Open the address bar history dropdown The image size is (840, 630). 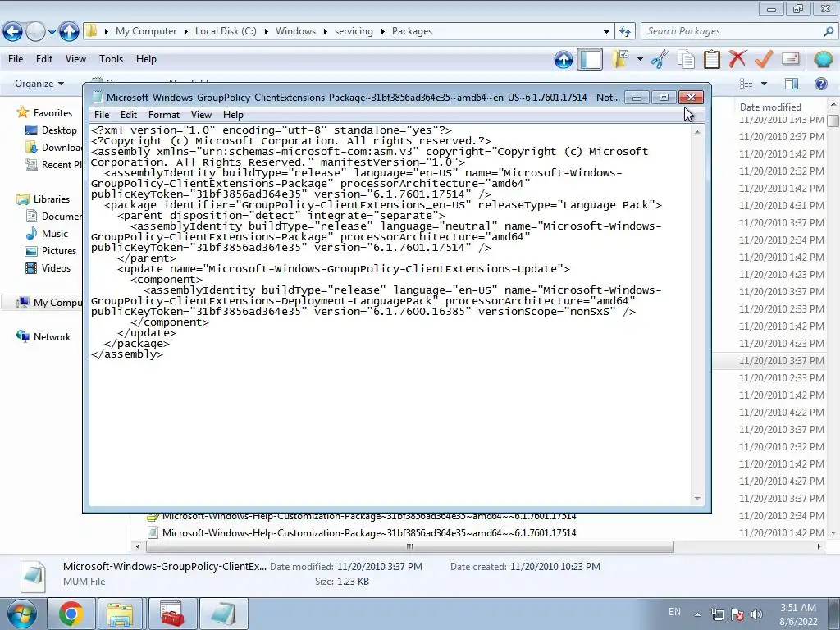(606, 32)
